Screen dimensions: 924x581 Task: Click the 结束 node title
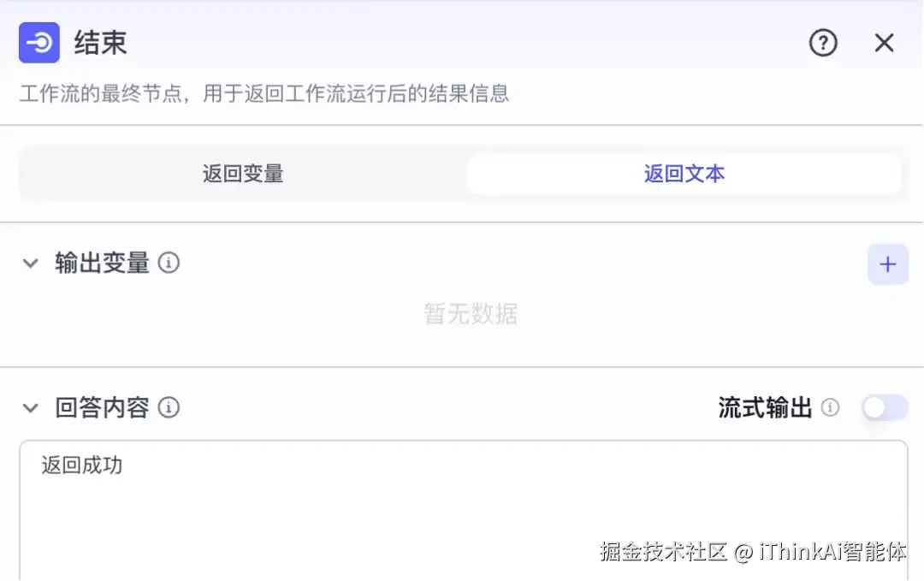[x=100, y=43]
